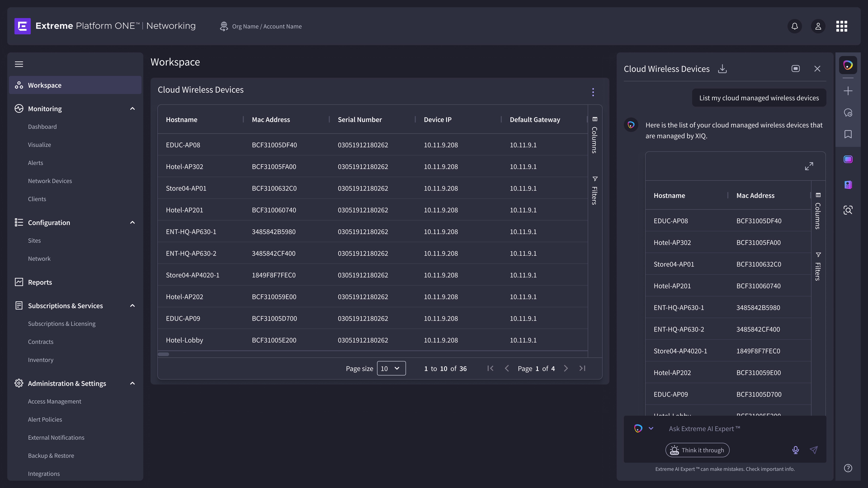Image resolution: width=868 pixels, height=488 pixels.
Task: Open Reports in the sidebar
Action: point(40,282)
